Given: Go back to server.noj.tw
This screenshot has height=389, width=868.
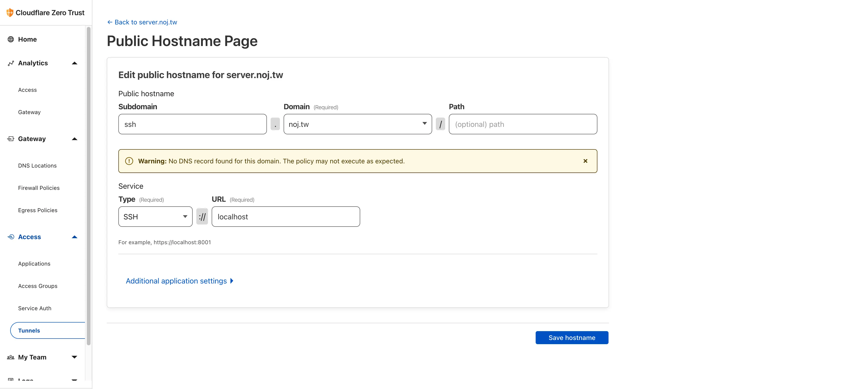Looking at the screenshot, I should (x=142, y=22).
